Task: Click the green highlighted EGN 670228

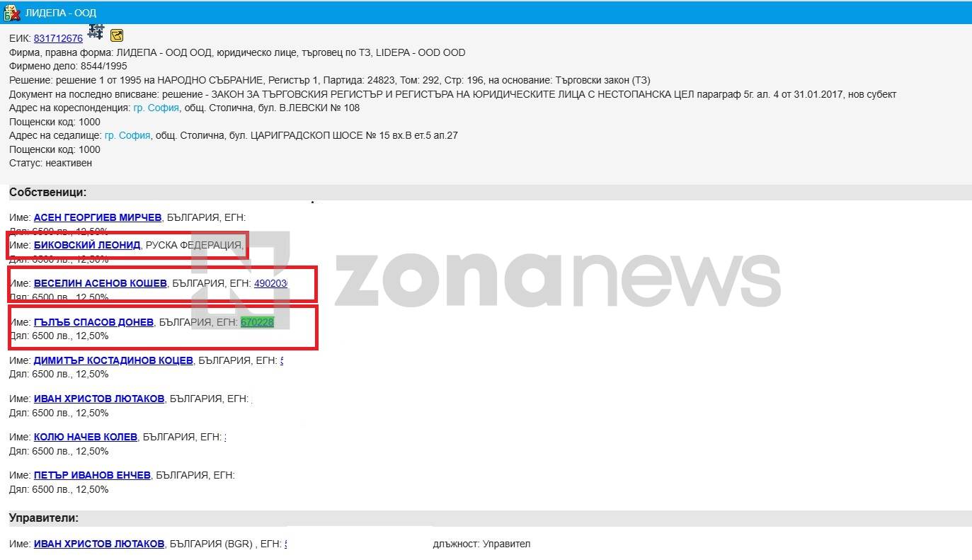Action: click(x=257, y=322)
